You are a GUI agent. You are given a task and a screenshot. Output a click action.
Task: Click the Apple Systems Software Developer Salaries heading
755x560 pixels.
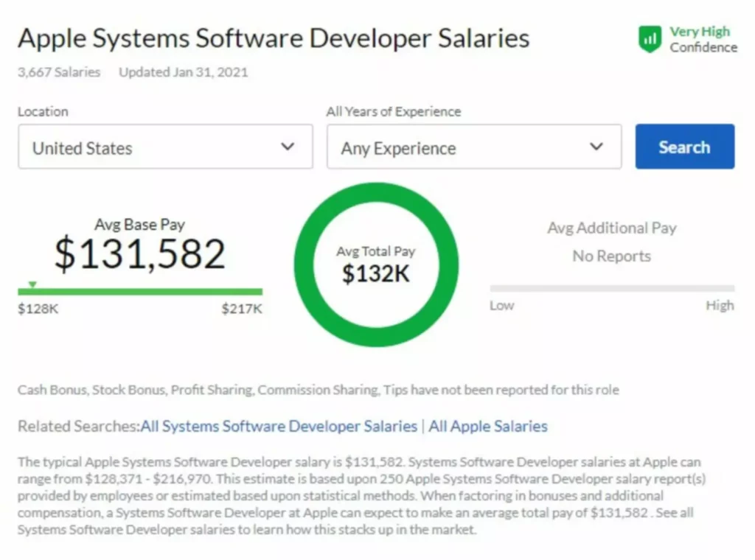[273, 38]
